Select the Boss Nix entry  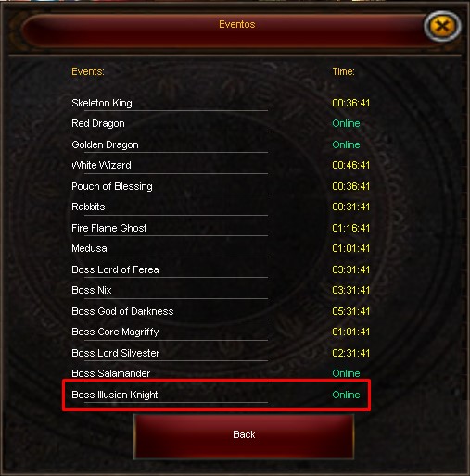[92, 290]
